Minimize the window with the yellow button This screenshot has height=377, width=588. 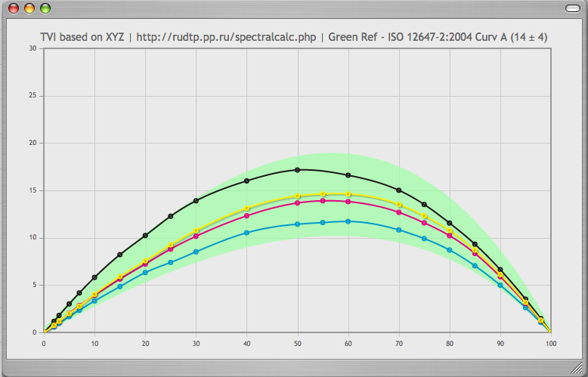[x=29, y=8]
